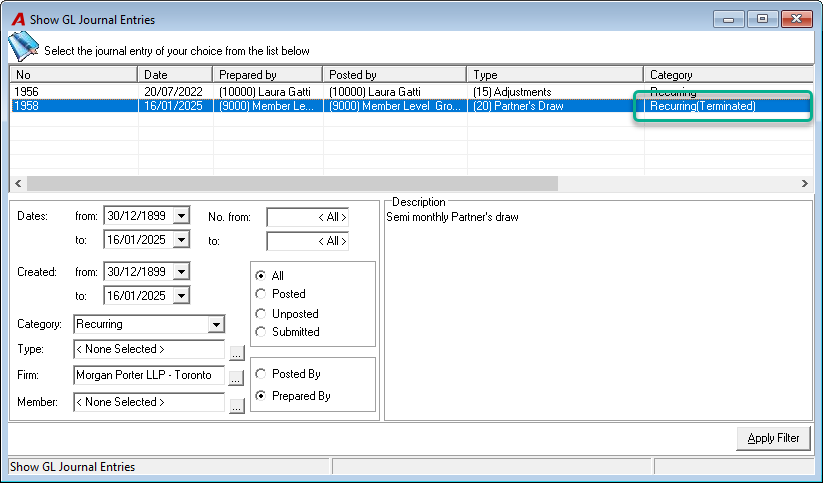Click the horizontal scrollbar thumb

click(292, 183)
